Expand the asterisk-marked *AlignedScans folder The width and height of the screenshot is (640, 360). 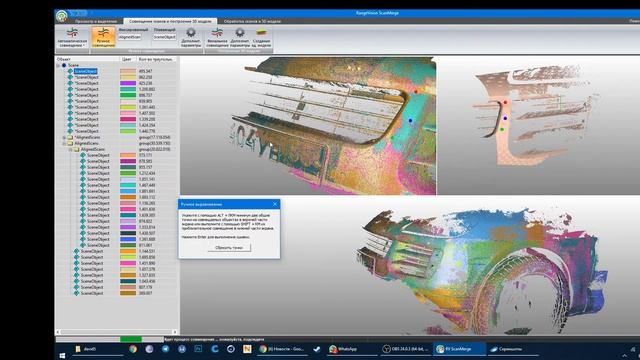click(64, 138)
